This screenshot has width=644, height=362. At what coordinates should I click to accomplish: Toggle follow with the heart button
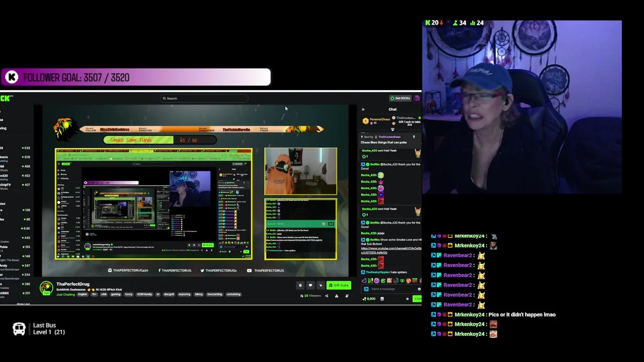pos(310,285)
